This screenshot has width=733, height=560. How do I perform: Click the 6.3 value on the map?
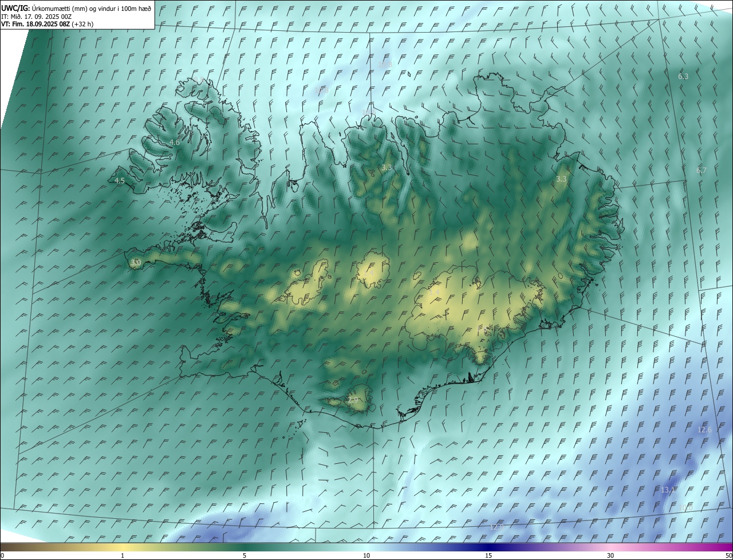point(683,76)
